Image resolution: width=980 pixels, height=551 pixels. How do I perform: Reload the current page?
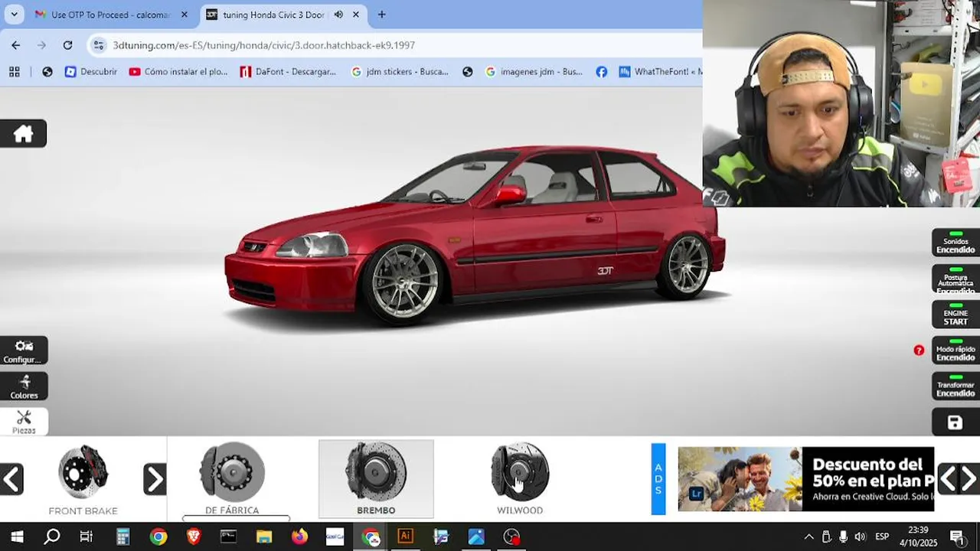click(x=67, y=45)
